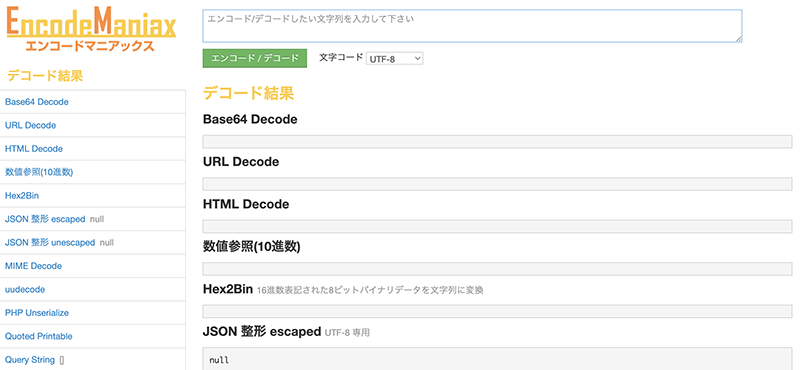The height and width of the screenshot is (370, 800).
Task: Select MIME Decode in the sidebar
Action: point(33,266)
